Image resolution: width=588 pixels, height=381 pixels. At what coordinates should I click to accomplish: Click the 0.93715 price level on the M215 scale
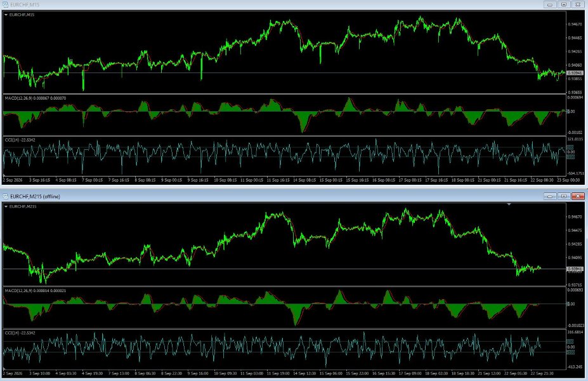[x=575, y=285]
